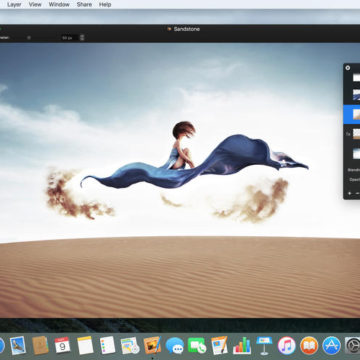Click the document icon beside the Sandstone title
The image size is (360, 360).
169,29
